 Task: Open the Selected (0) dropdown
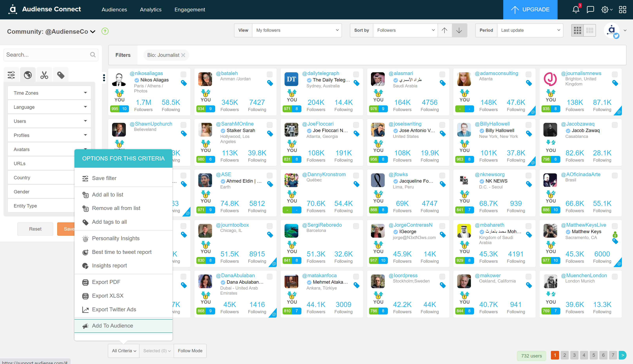157,351
